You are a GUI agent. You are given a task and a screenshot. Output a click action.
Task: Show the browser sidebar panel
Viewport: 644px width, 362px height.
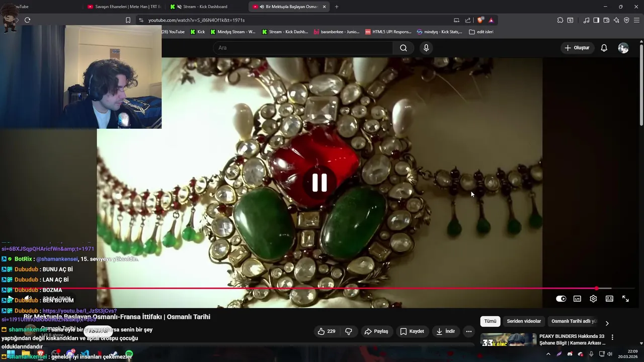596,20
